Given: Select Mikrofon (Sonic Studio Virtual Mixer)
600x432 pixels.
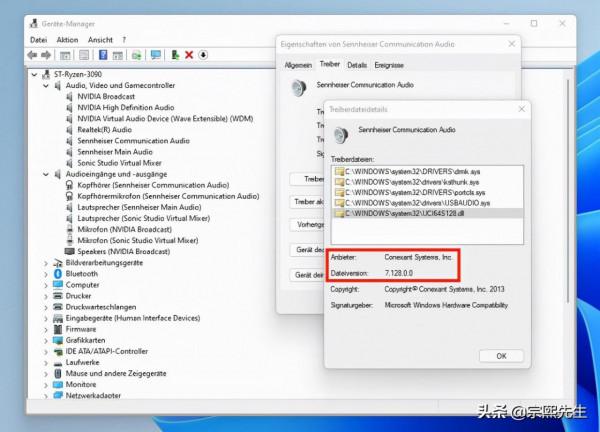Looking at the screenshot, I should [x=138, y=241].
